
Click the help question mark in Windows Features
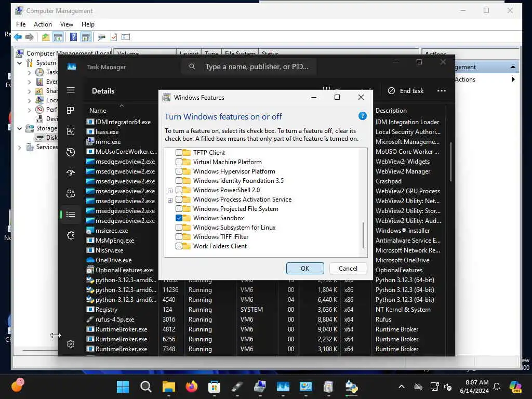[362, 116]
